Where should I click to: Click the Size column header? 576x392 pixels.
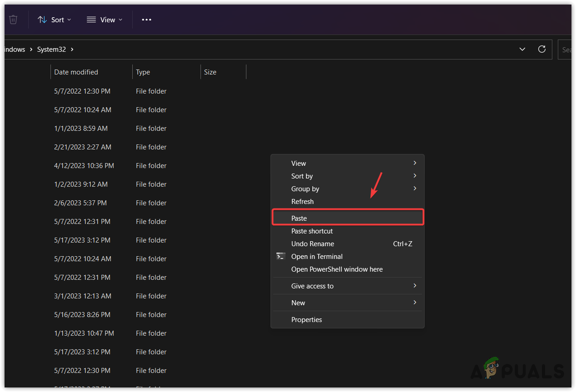(210, 72)
